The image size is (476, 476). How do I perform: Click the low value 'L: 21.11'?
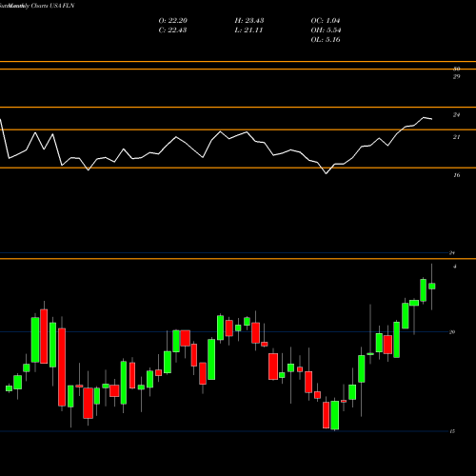coord(248,30)
